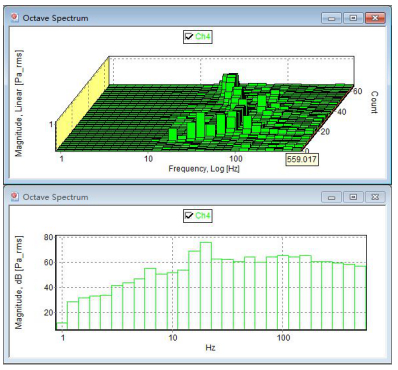Uncheck Ch4 in the 3D spectrum plot

coord(189,37)
